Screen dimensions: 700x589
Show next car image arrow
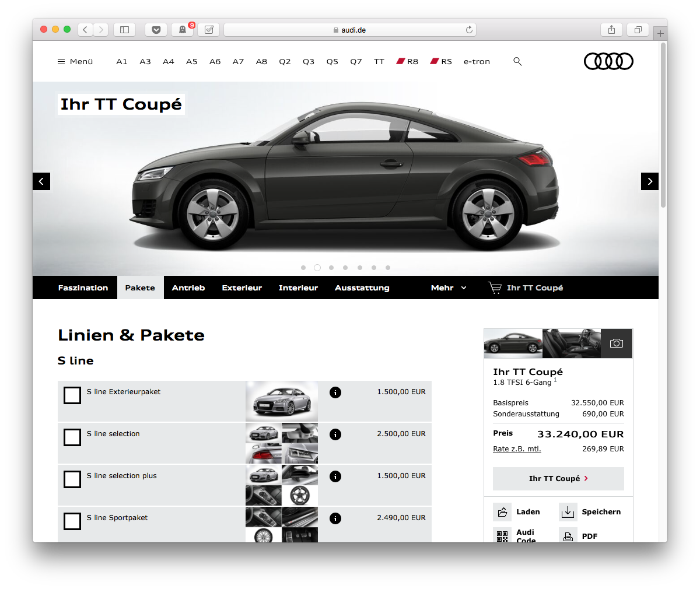point(650,181)
